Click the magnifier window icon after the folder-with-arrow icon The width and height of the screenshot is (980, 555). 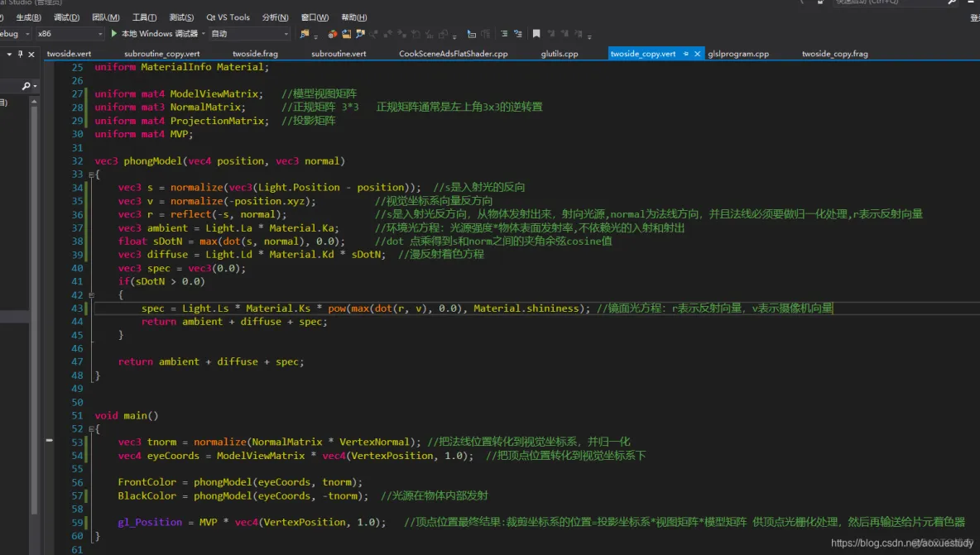pyautogui.click(x=360, y=34)
